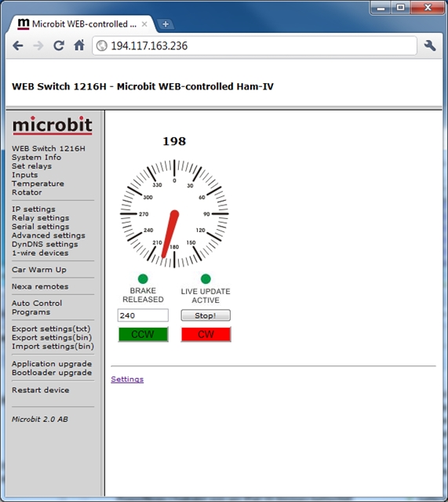448x502 pixels.
Task: Open the Temperature page
Action: click(38, 184)
